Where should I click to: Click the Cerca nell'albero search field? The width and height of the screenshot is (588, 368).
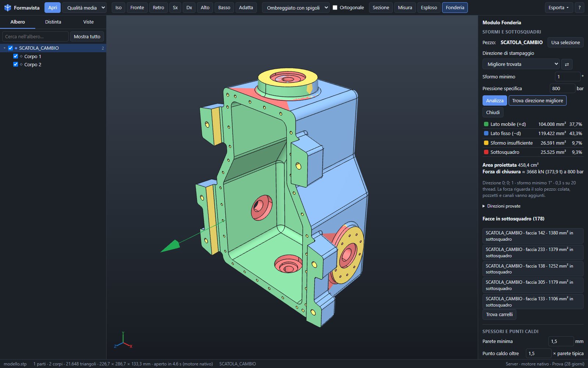pos(35,36)
